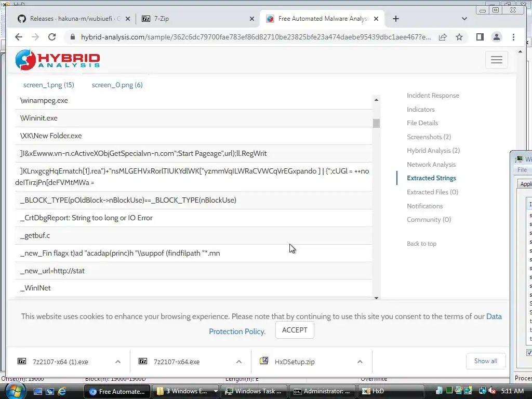Click Show Desktop in quick launch
532x399 pixels.
pos(37,391)
